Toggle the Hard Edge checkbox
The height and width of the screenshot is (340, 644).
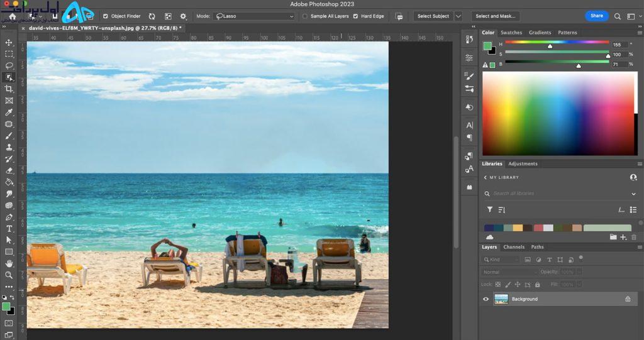356,16
